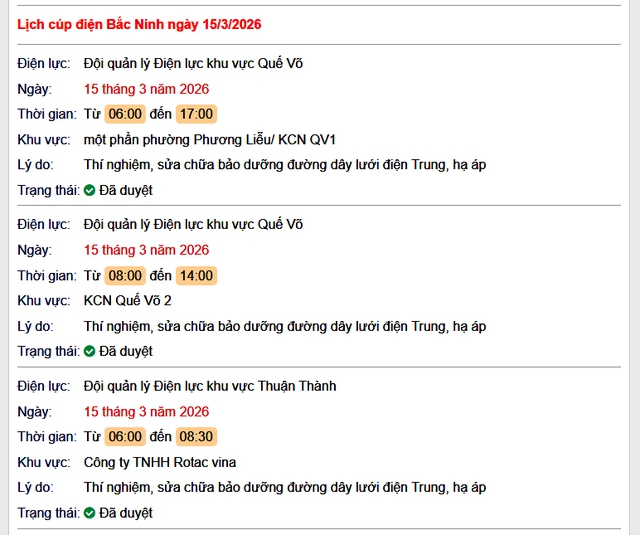Click the 08:30 end time badge

[x=196, y=437]
